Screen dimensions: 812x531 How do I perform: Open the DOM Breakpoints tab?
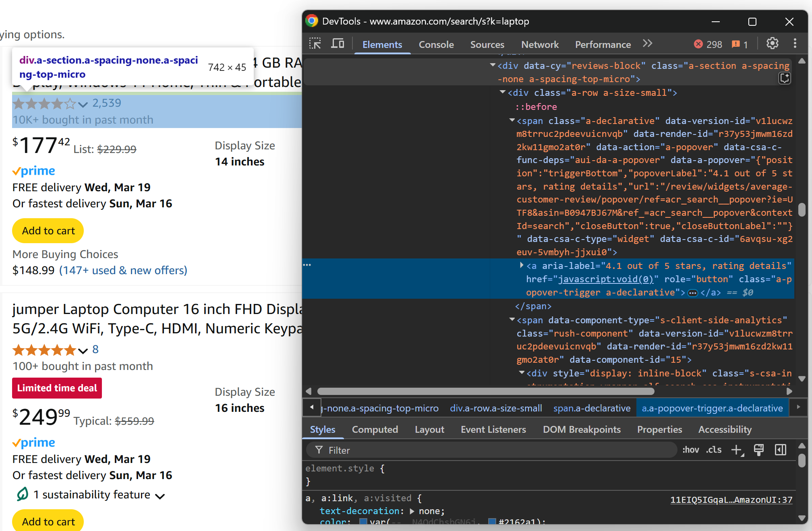coord(582,430)
